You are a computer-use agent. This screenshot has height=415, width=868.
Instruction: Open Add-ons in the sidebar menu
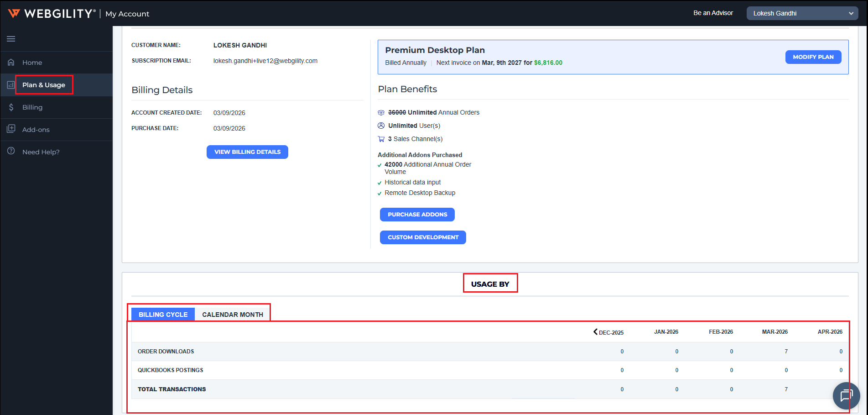coord(36,130)
